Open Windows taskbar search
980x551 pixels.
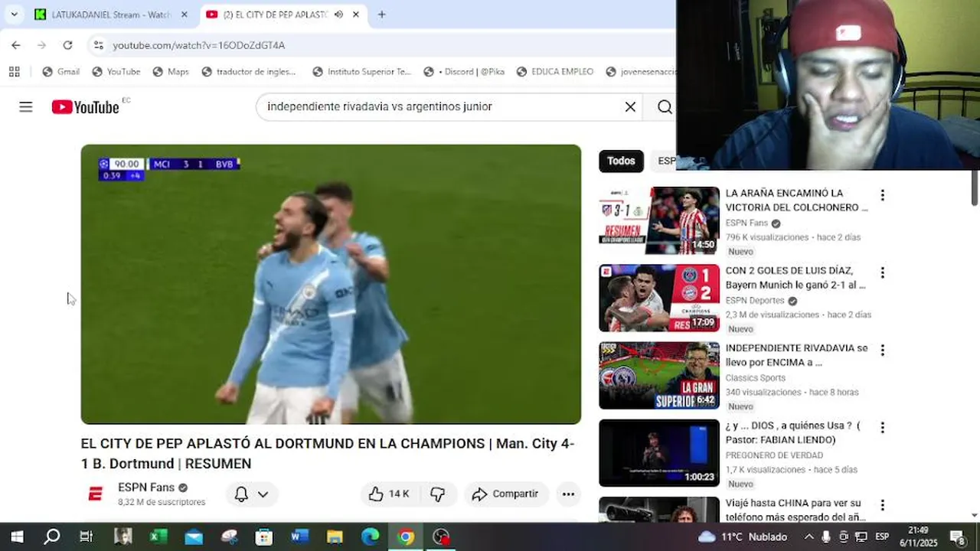pyautogui.click(x=51, y=536)
